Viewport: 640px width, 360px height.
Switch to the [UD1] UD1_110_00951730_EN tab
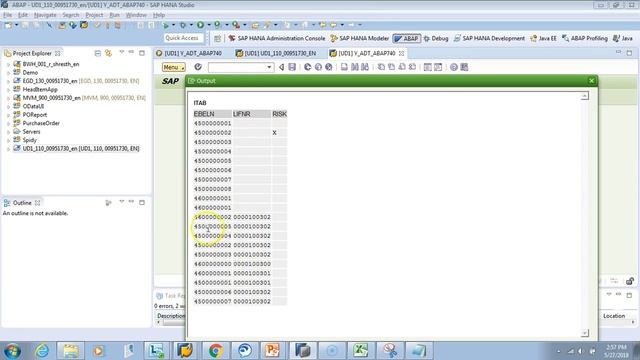[x=276, y=53]
